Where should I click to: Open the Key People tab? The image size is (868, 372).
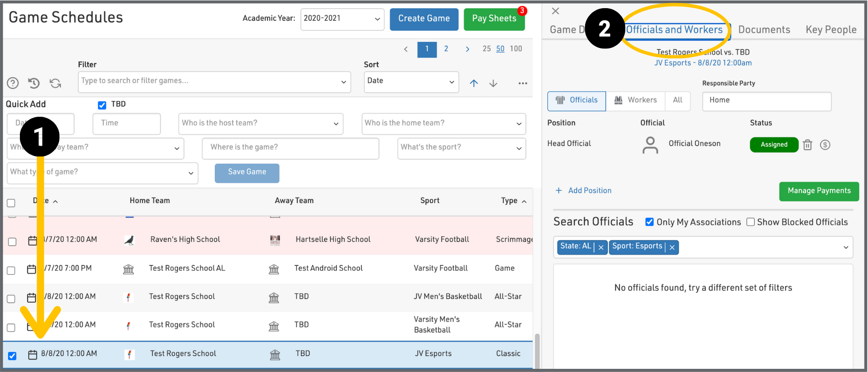(x=830, y=30)
